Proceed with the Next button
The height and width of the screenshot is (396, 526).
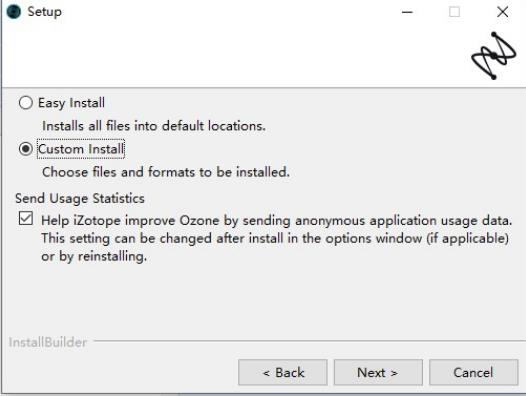[x=378, y=373]
